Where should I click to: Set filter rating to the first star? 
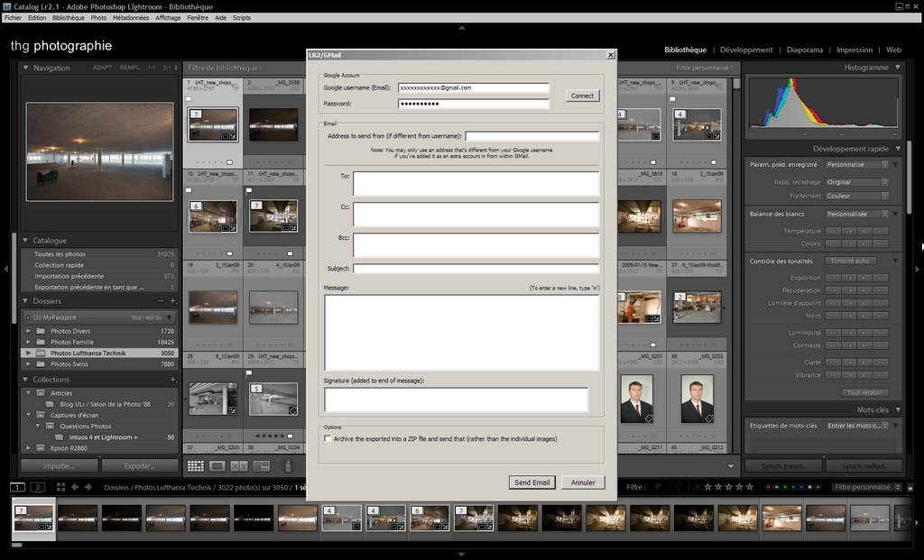point(707,487)
